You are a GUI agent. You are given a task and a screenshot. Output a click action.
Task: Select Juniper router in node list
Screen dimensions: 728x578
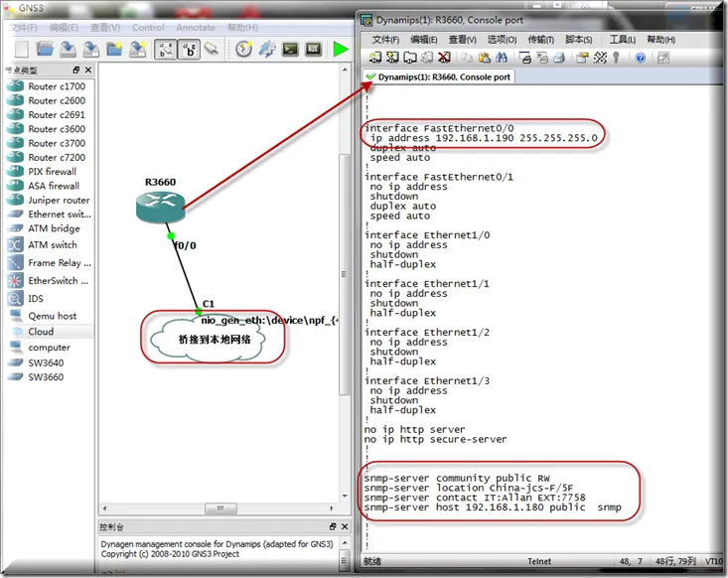tap(50, 200)
